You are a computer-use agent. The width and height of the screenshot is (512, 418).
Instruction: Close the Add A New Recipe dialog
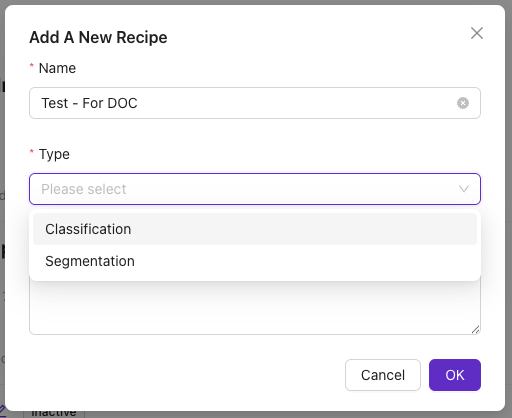477,33
